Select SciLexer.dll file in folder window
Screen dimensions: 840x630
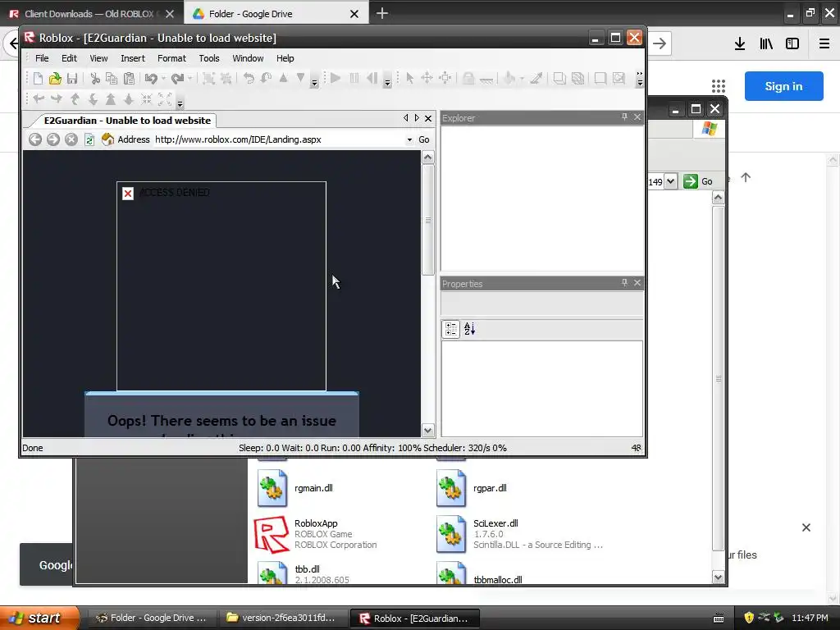point(519,533)
